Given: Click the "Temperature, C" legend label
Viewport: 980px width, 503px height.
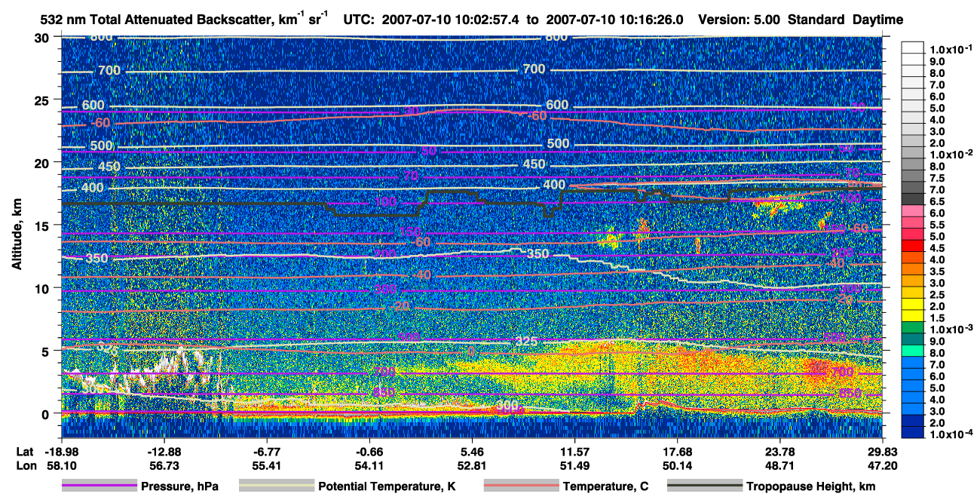Looking at the screenshot, I should (x=605, y=486).
